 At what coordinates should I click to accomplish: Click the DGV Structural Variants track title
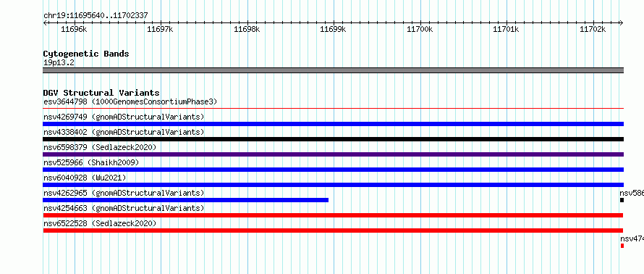tap(101, 93)
